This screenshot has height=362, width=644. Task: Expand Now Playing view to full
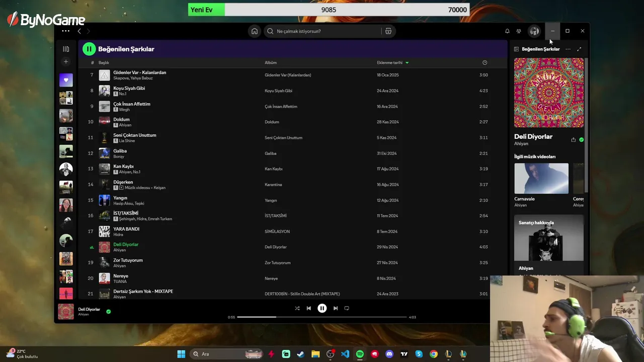(x=579, y=49)
